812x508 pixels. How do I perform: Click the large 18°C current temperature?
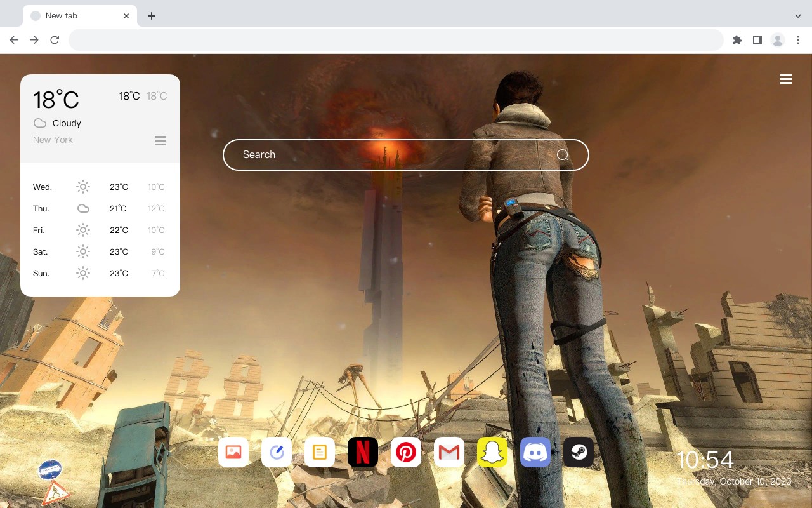point(56,100)
